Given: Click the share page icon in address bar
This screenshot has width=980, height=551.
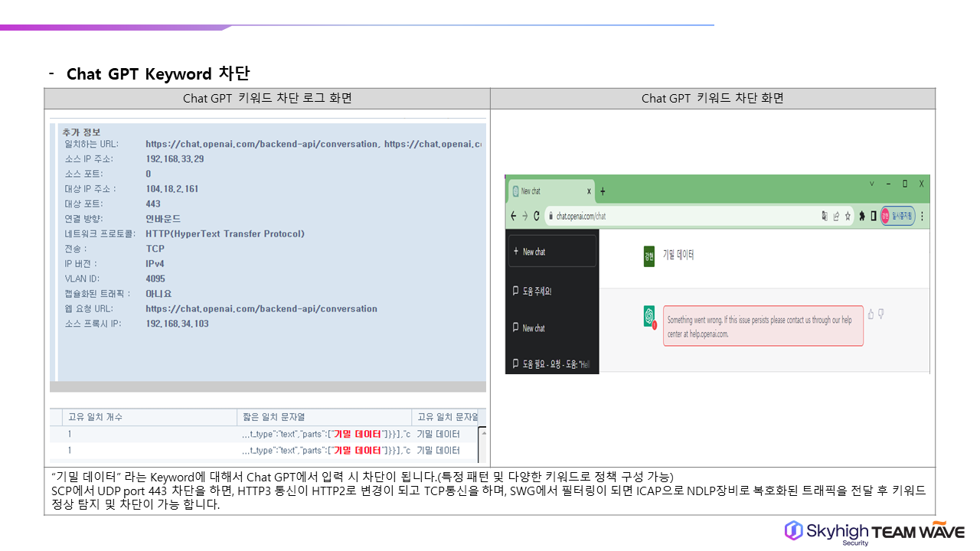Looking at the screenshot, I should [835, 217].
